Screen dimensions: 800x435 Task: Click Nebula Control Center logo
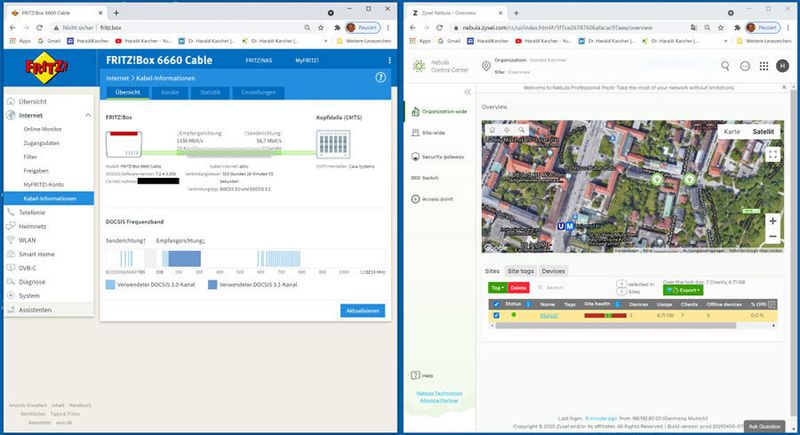[x=440, y=66]
